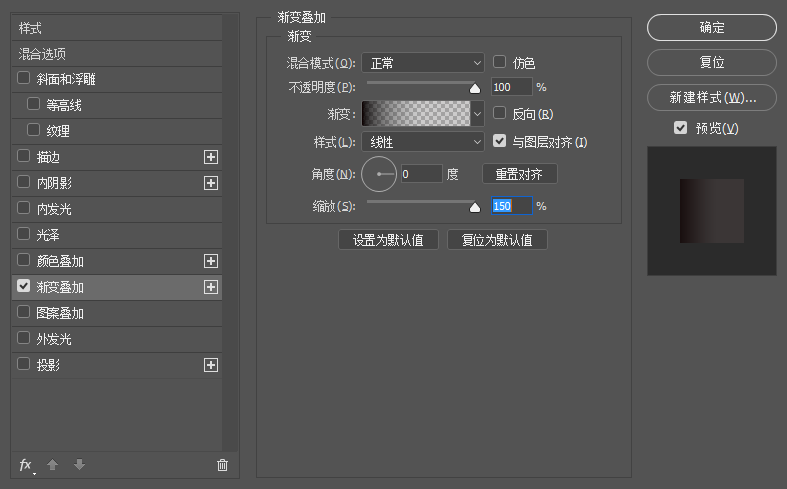Select the 内发光 effect row

117,209
